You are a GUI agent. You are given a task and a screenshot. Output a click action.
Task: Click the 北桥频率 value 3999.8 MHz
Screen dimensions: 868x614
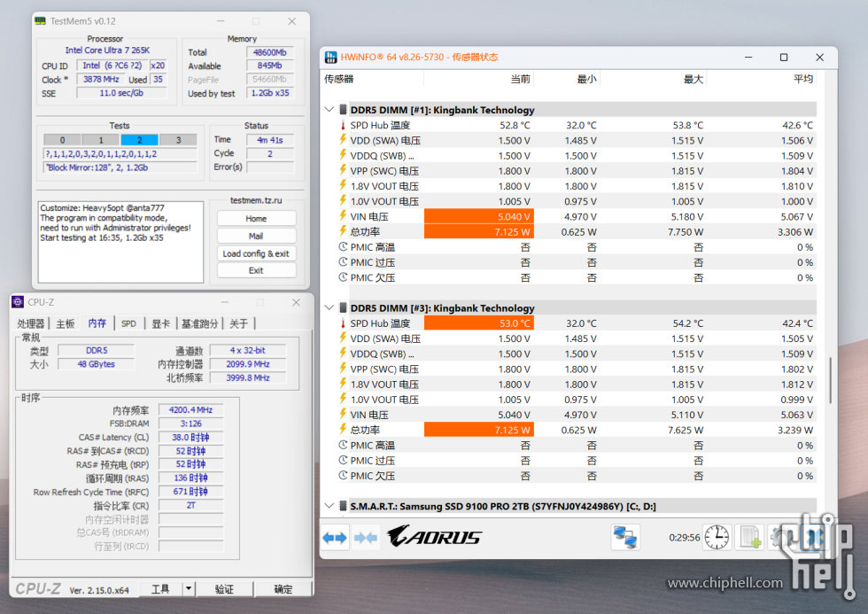pyautogui.click(x=248, y=377)
